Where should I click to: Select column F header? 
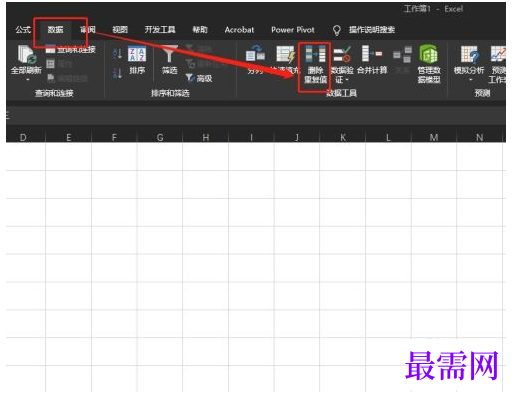tap(114, 137)
